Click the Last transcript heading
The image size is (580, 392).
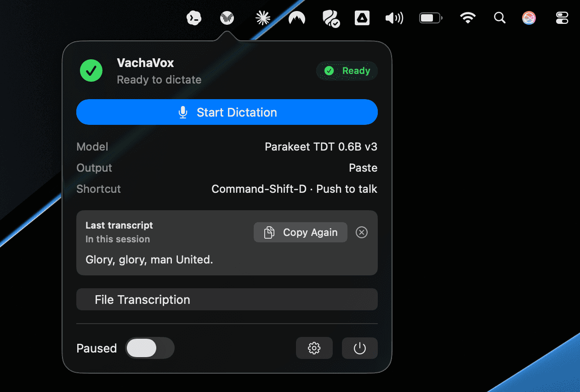coord(119,225)
